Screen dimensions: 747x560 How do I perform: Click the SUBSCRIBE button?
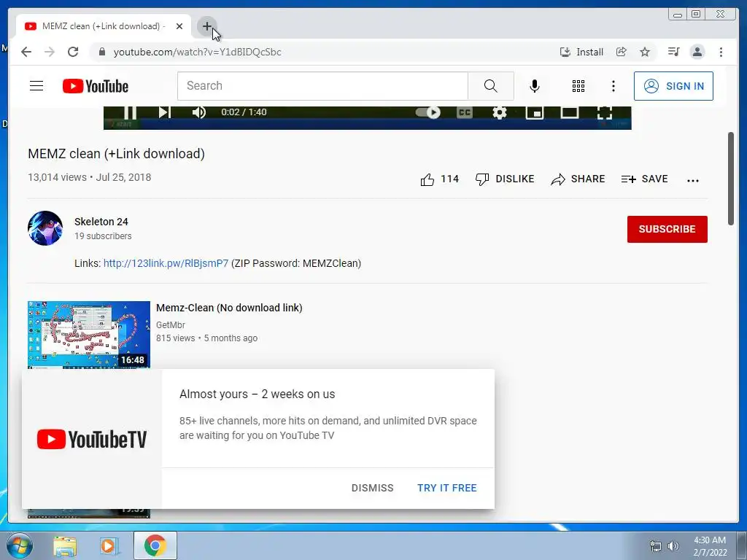tap(667, 229)
